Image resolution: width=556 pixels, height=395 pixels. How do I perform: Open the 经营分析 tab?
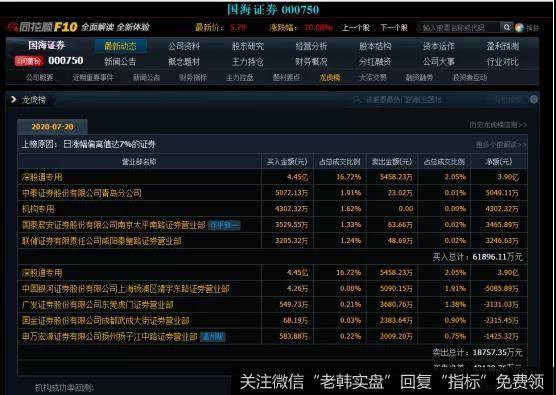pos(311,46)
